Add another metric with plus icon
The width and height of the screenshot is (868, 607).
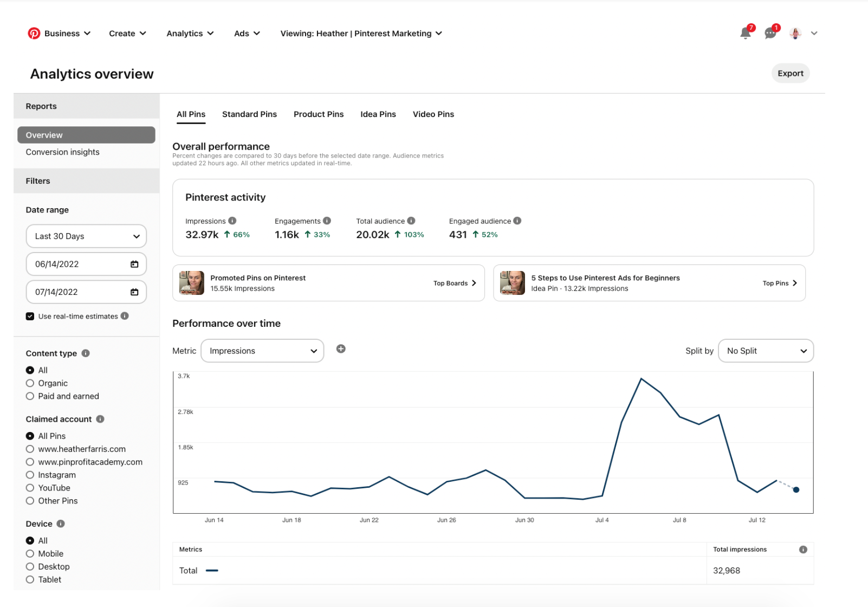(341, 349)
